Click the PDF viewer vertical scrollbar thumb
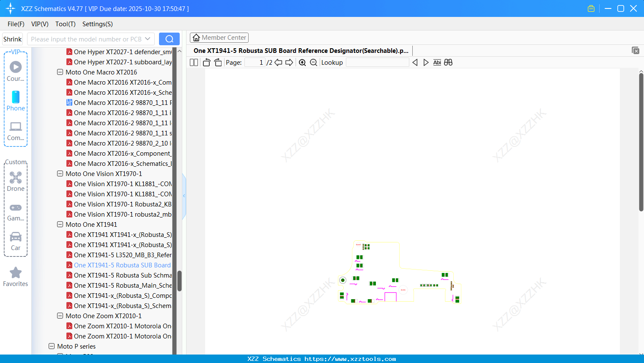The image size is (644, 363). [x=641, y=142]
